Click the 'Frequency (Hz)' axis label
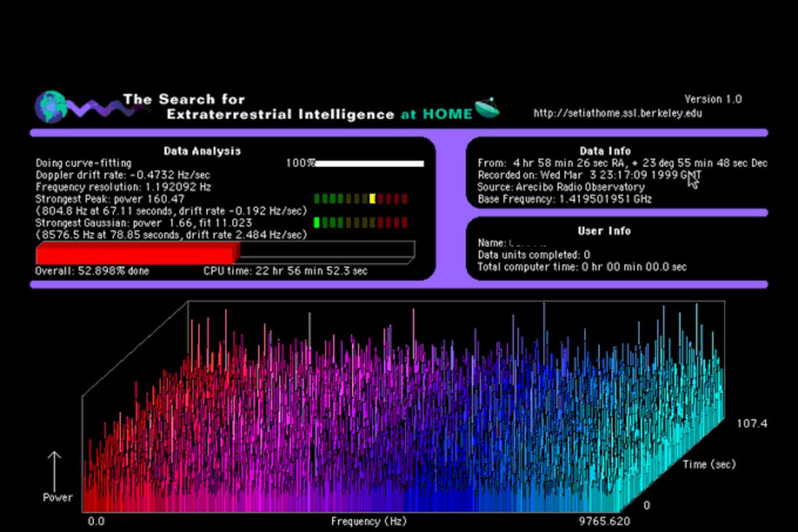The width and height of the screenshot is (798, 532). 368,521
